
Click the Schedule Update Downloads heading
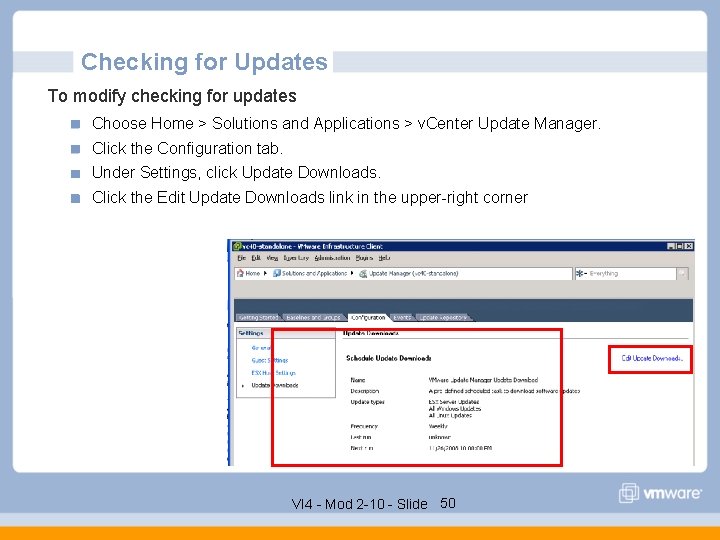(x=388, y=358)
